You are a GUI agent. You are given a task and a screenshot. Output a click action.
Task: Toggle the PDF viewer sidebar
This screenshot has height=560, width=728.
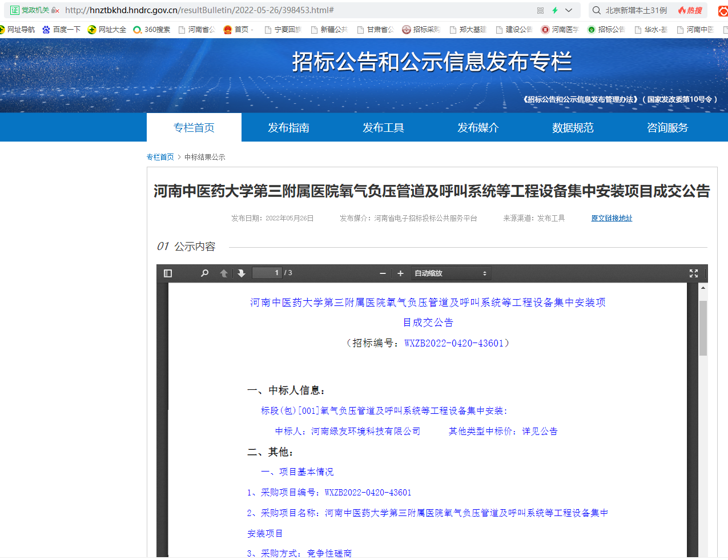point(168,273)
